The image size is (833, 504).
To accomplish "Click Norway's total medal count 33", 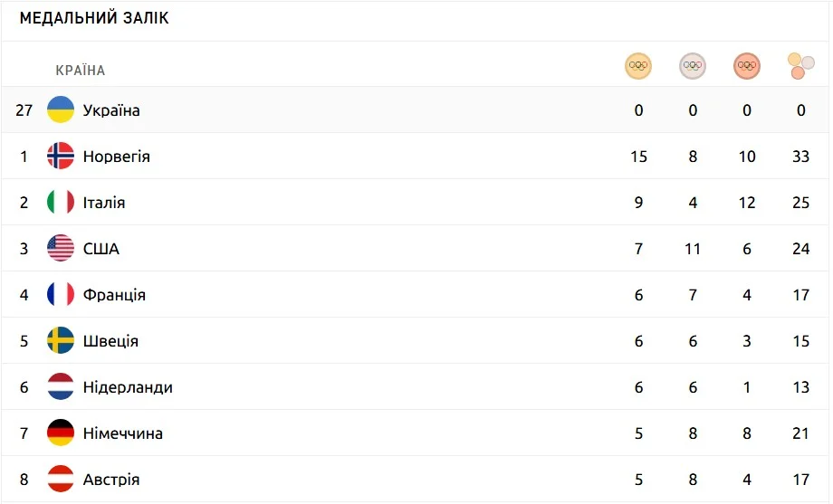I will 800,157.
